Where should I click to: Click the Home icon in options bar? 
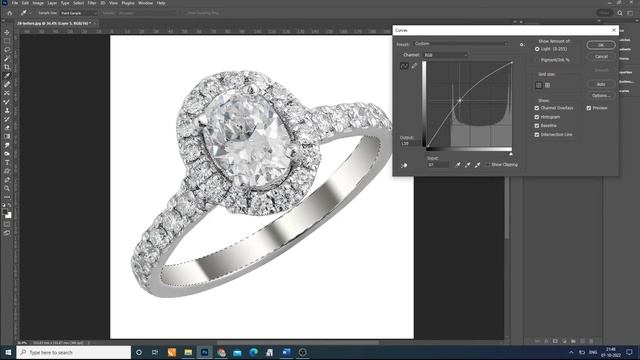tap(9, 13)
